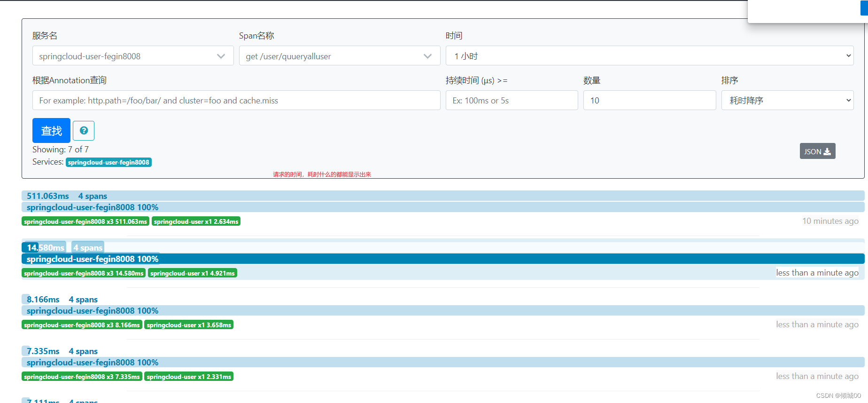868x403 pixels.
Task: Focus the Annotation query input field
Action: click(236, 100)
